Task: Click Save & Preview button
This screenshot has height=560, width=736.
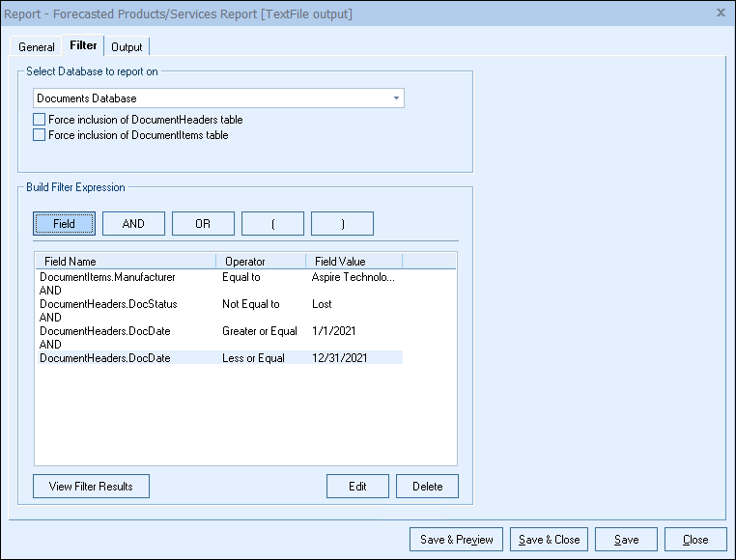Action: point(457,540)
